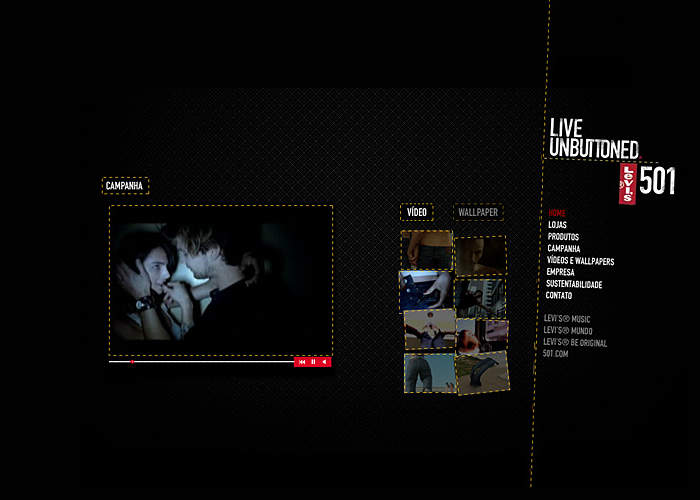
Task: Go to the LOJAS page
Action: (x=557, y=225)
